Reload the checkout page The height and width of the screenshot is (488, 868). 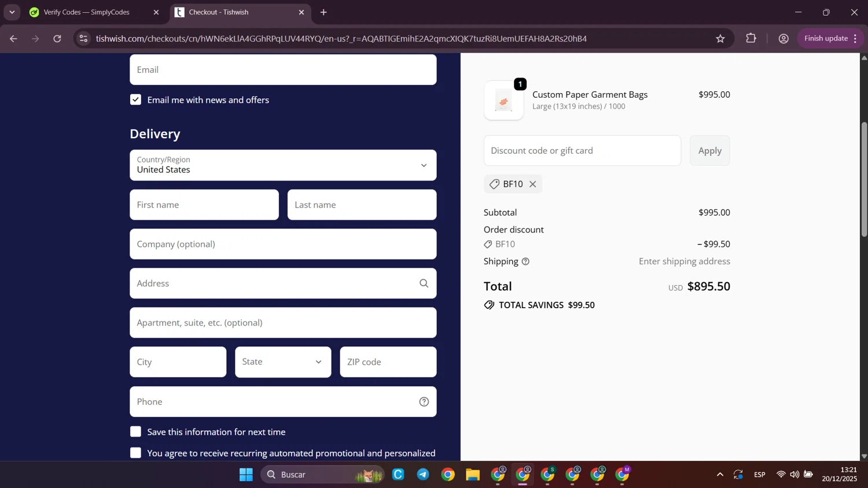point(57,39)
